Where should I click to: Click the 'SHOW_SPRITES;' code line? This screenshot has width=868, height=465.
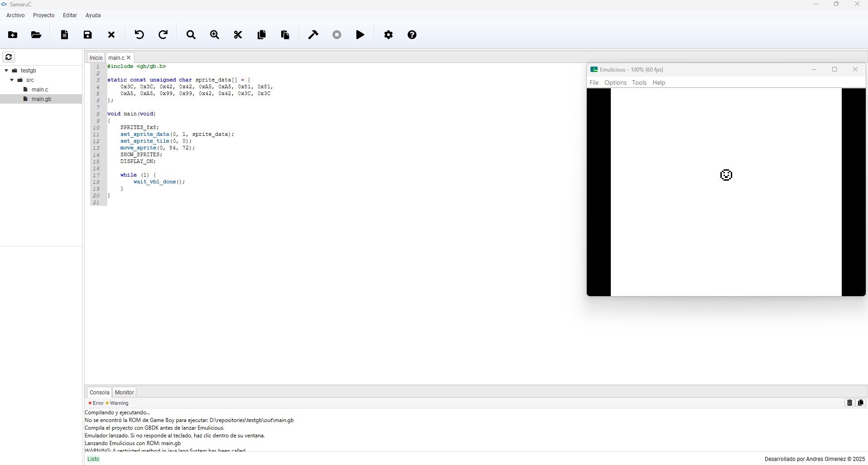[141, 155]
